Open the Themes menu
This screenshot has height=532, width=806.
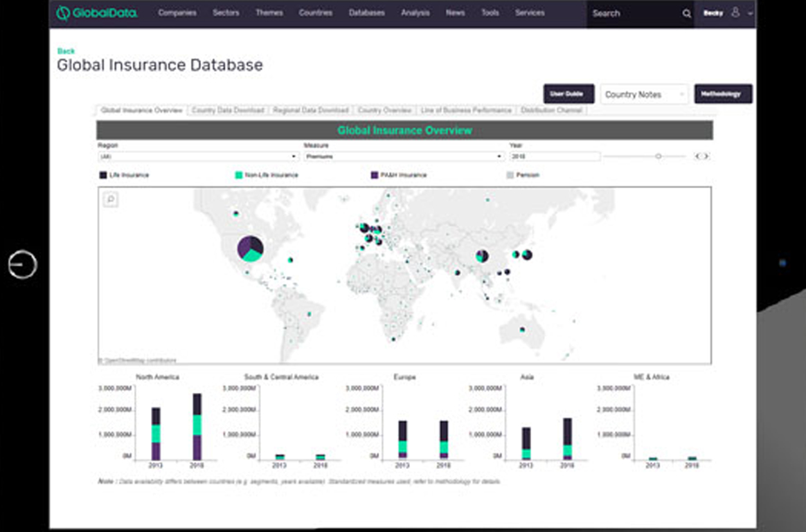click(269, 13)
